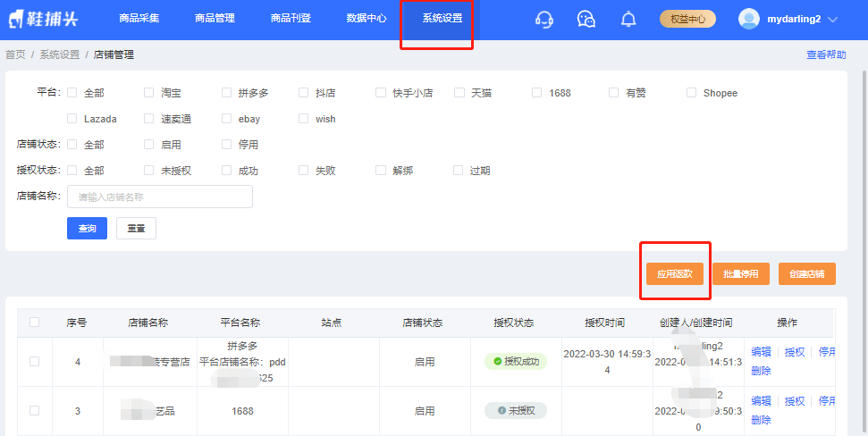This screenshot has width=868, height=436.
Task: Select the 未授权 authorization status checkbox
Action: point(149,171)
